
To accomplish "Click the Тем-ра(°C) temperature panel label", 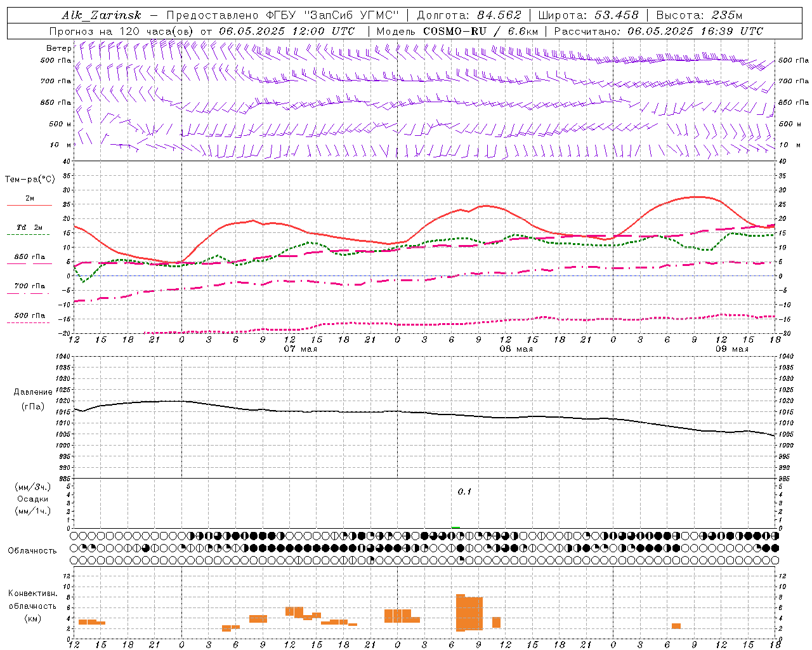I will pos(30,180).
